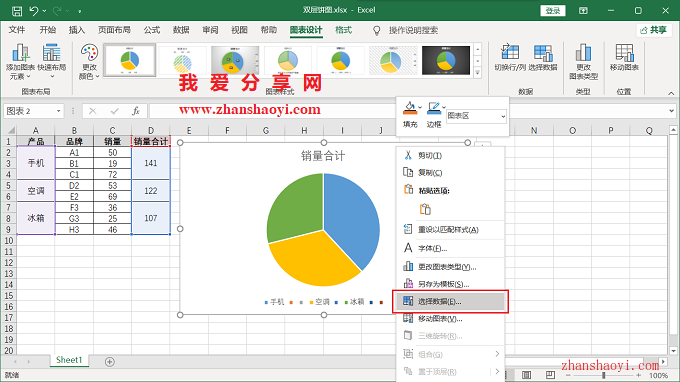This screenshot has height=382, width=680.
Task: Choose 更改图表类型 in context menu
Action: pos(450,267)
